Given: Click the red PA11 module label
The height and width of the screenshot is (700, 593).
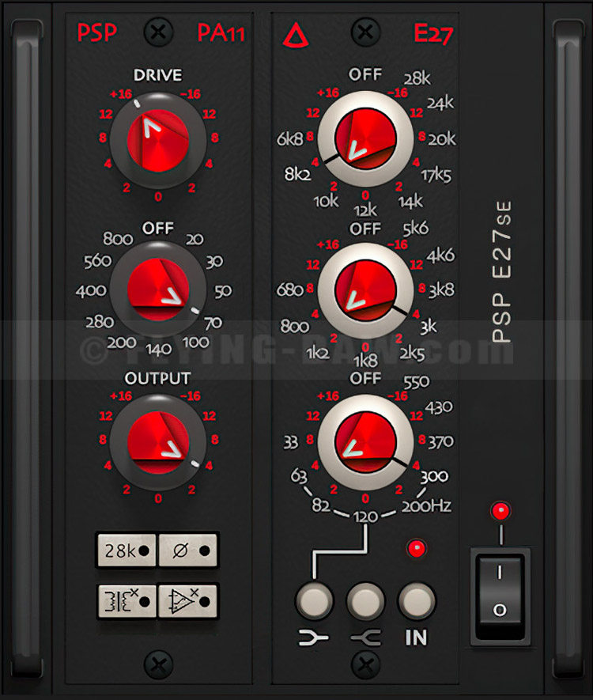Looking at the screenshot, I should tap(221, 32).
